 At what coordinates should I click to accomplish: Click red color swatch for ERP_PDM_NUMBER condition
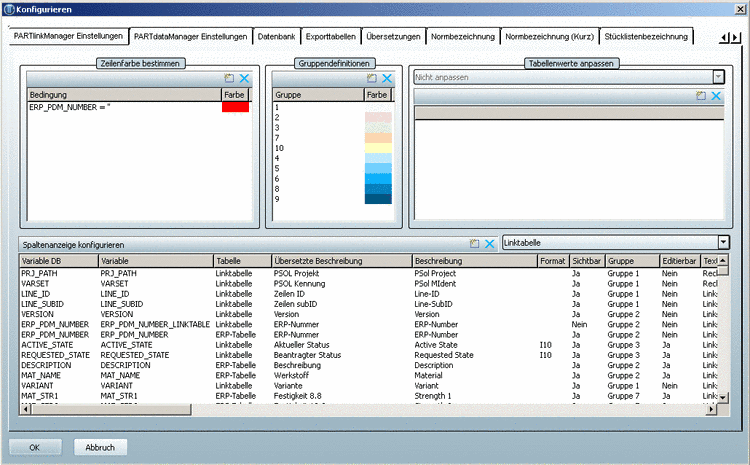tap(236, 106)
